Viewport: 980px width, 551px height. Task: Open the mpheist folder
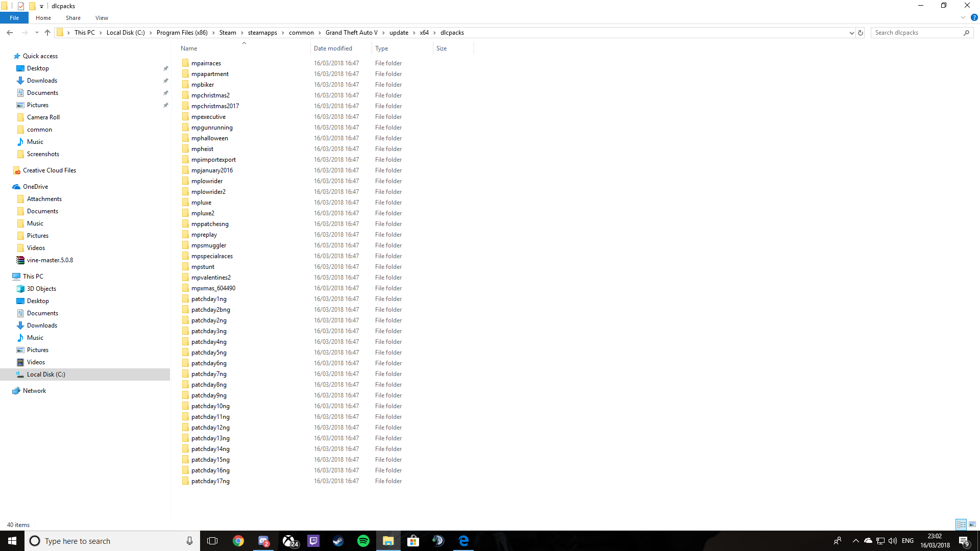point(203,148)
